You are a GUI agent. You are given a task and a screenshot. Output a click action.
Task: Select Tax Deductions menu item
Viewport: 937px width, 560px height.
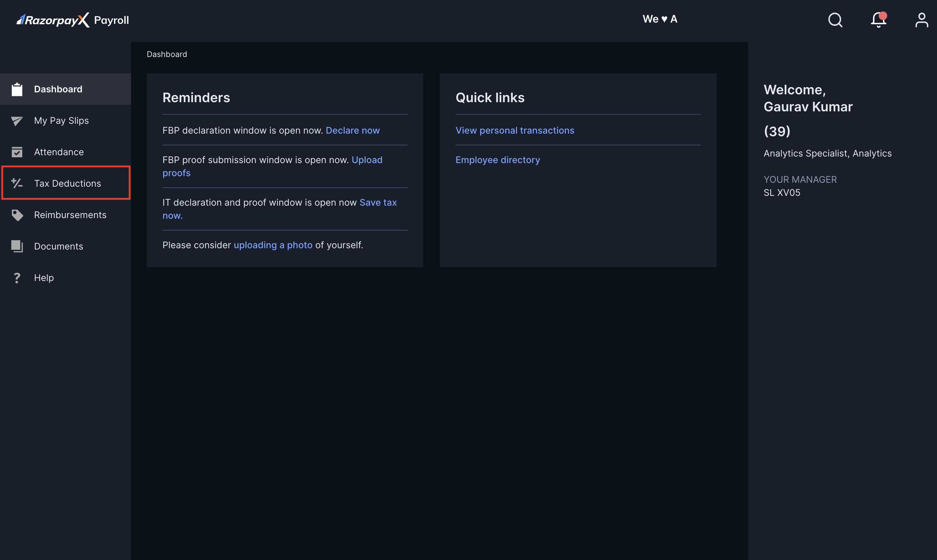pos(66,183)
